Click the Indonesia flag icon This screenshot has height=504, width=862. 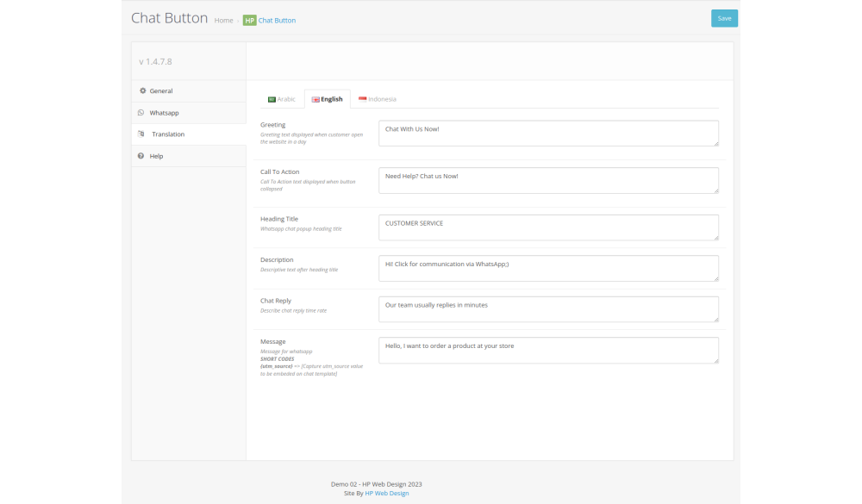363,99
